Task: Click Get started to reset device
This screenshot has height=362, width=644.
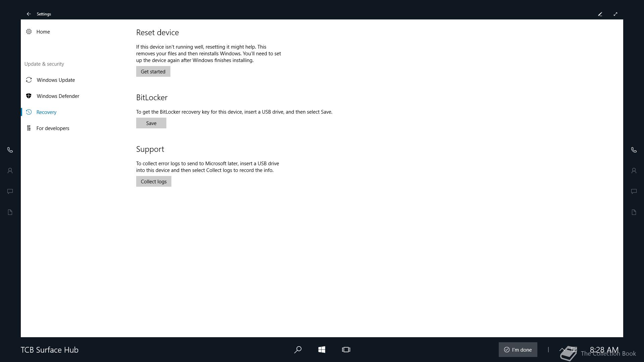Action: click(x=153, y=71)
